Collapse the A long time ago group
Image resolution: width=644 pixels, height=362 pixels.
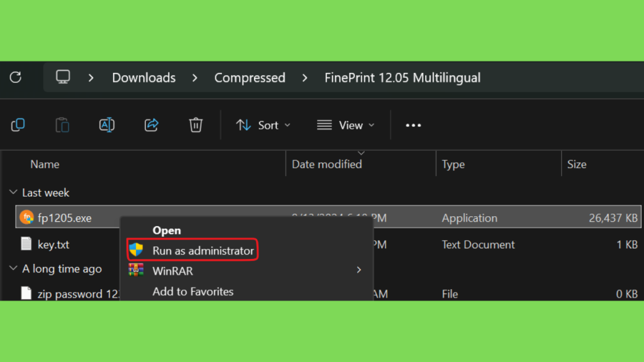(x=13, y=268)
